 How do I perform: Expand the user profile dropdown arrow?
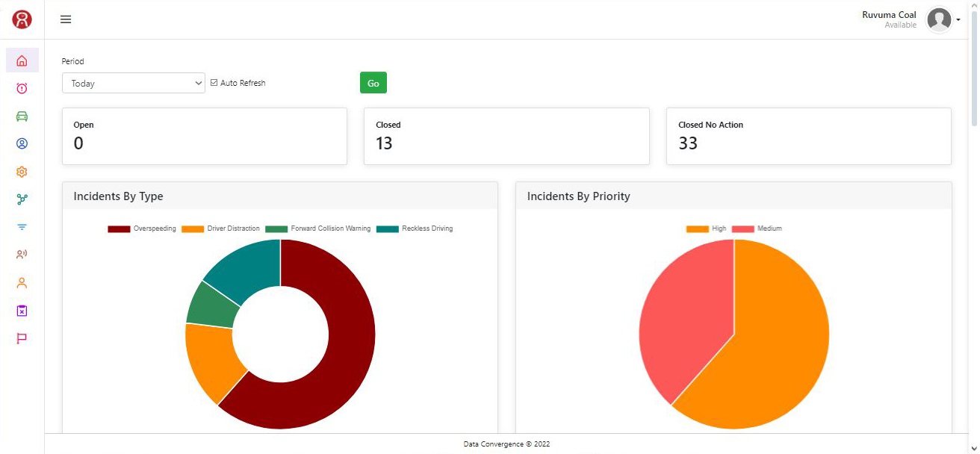(x=958, y=20)
